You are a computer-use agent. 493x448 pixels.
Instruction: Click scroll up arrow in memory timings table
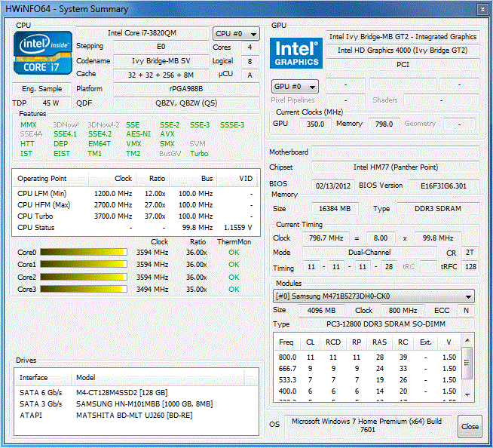pyautogui.click(x=467, y=340)
